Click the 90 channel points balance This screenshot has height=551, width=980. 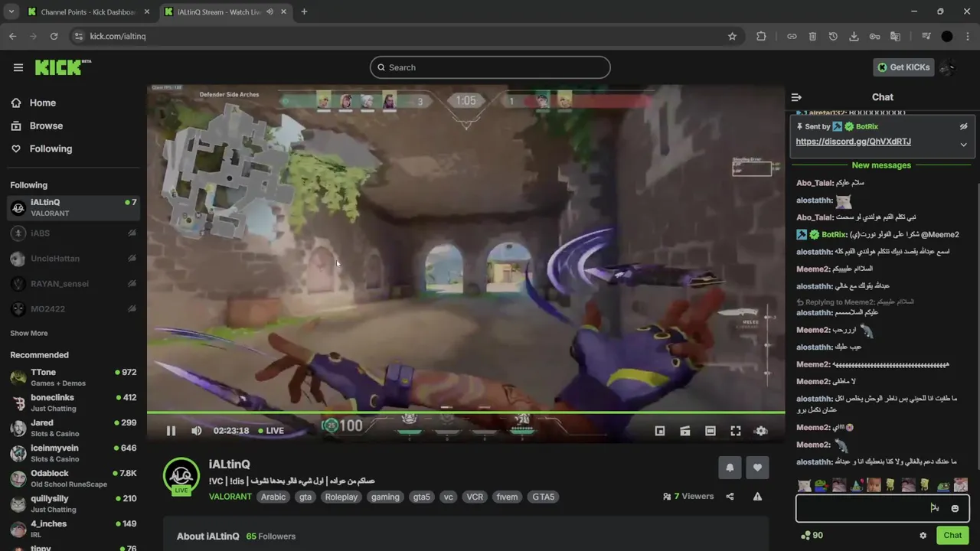click(812, 536)
